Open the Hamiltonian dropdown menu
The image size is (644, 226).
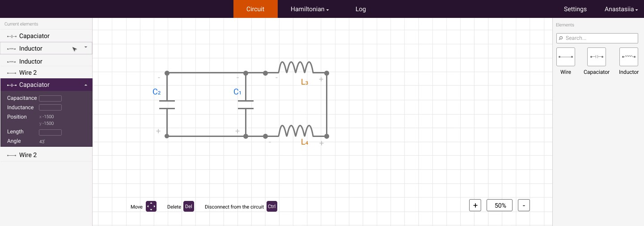pos(309,9)
